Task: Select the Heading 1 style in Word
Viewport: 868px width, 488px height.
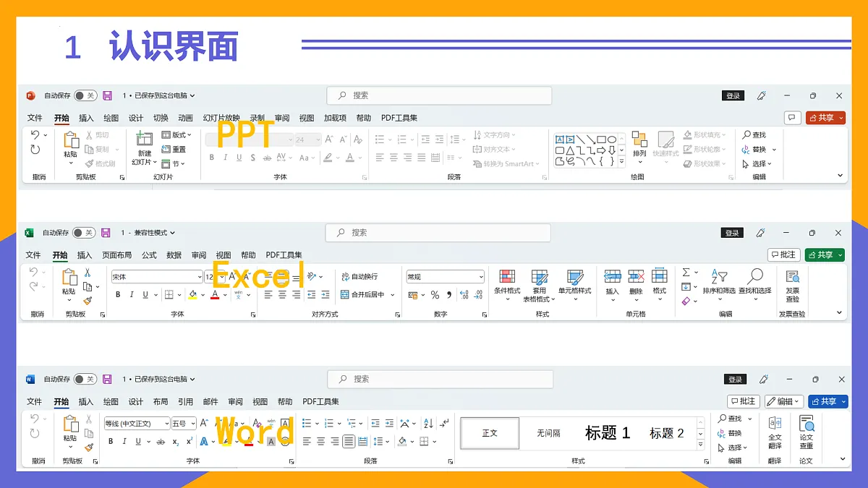Action: (608, 433)
